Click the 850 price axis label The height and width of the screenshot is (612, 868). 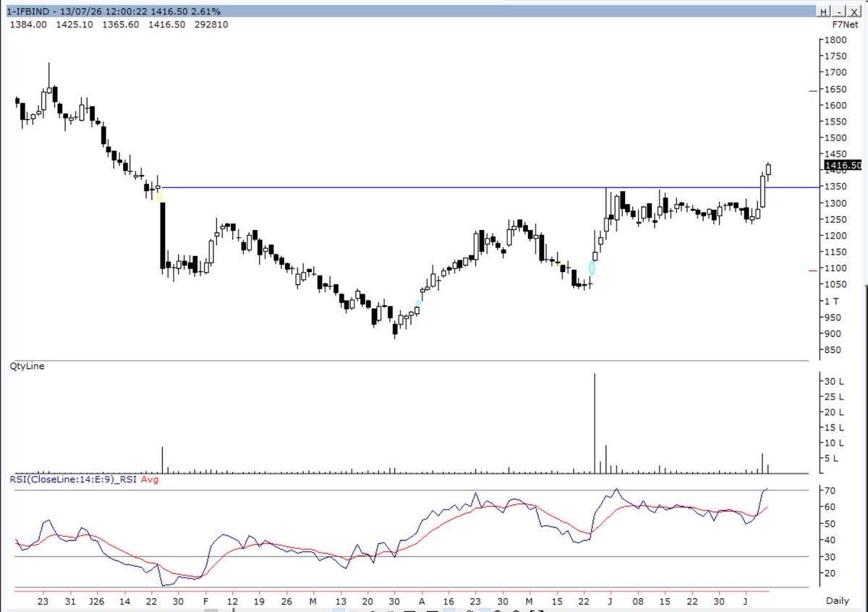pyautogui.click(x=834, y=350)
